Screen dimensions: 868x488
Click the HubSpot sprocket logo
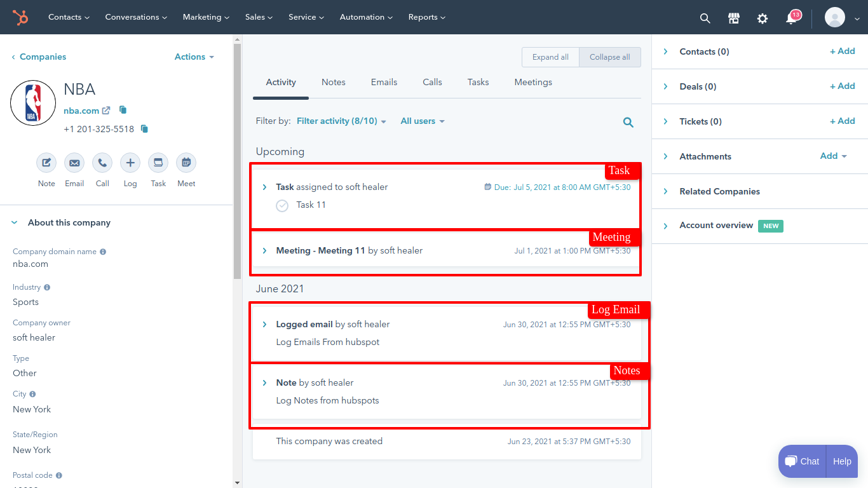click(20, 17)
